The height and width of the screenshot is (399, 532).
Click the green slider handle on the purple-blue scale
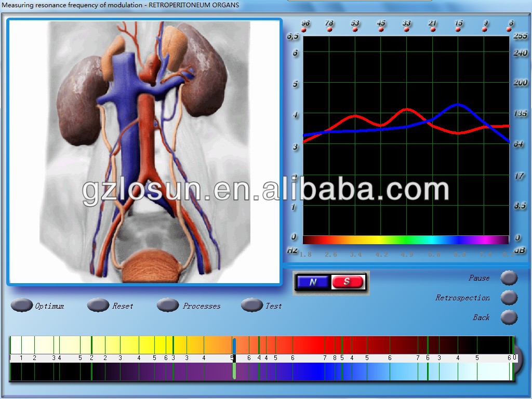(x=234, y=370)
